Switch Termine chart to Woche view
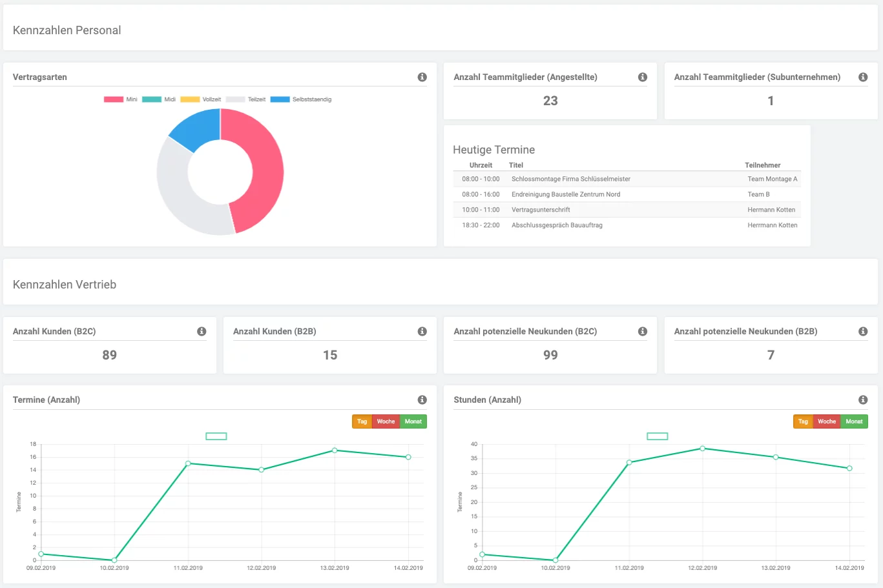Image resolution: width=883 pixels, height=588 pixels. pyautogui.click(x=386, y=421)
